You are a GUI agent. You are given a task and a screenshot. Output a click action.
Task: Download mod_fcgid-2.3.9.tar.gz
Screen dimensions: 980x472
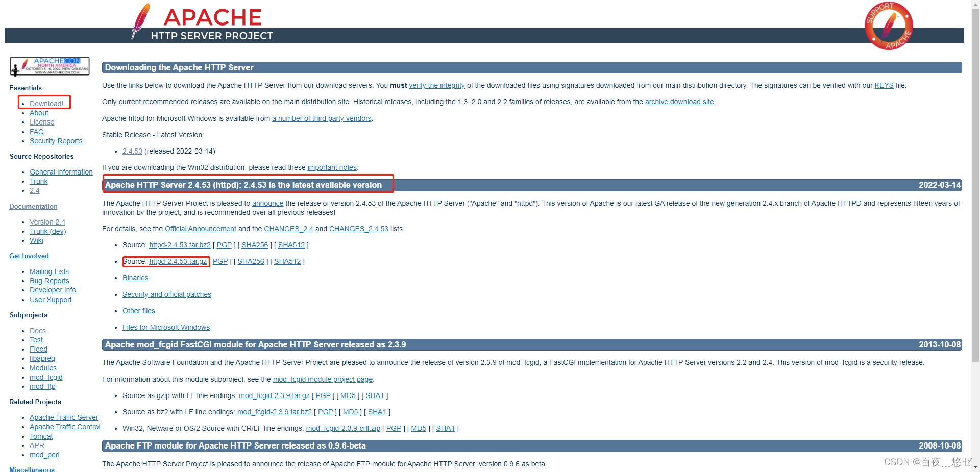click(274, 395)
